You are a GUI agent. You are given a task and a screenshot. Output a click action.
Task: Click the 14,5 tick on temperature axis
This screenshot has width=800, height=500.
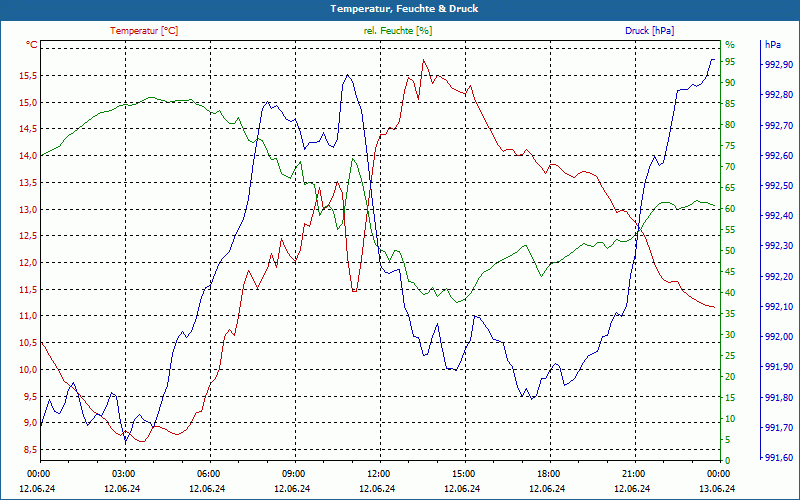tap(28, 129)
